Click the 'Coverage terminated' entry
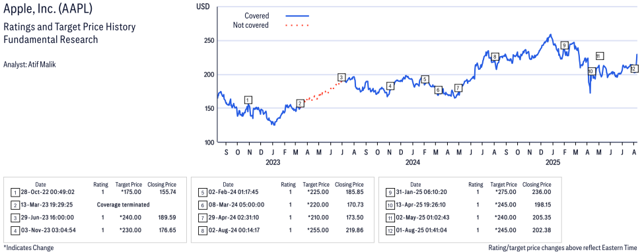The image size is (644, 252). (123, 205)
